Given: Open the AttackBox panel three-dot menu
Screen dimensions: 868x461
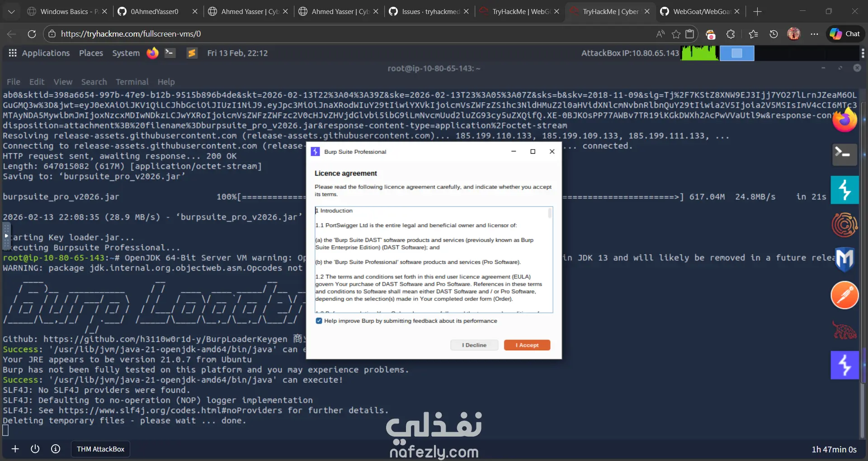Looking at the screenshot, I should point(863,53).
